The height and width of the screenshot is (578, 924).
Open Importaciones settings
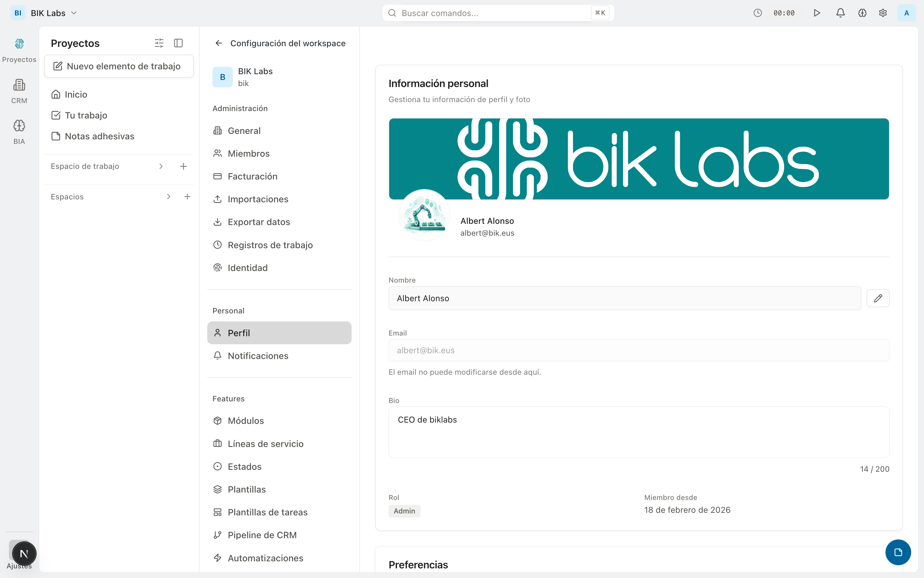pyautogui.click(x=279, y=199)
